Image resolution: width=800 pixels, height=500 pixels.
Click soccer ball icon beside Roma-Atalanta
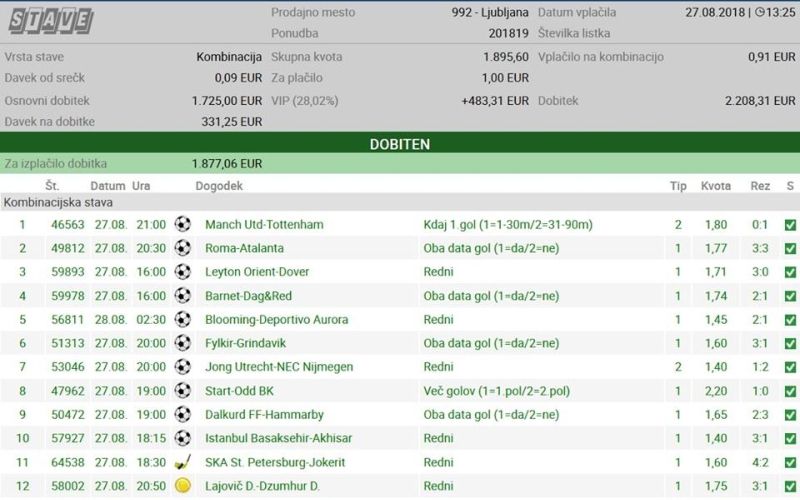click(x=182, y=248)
